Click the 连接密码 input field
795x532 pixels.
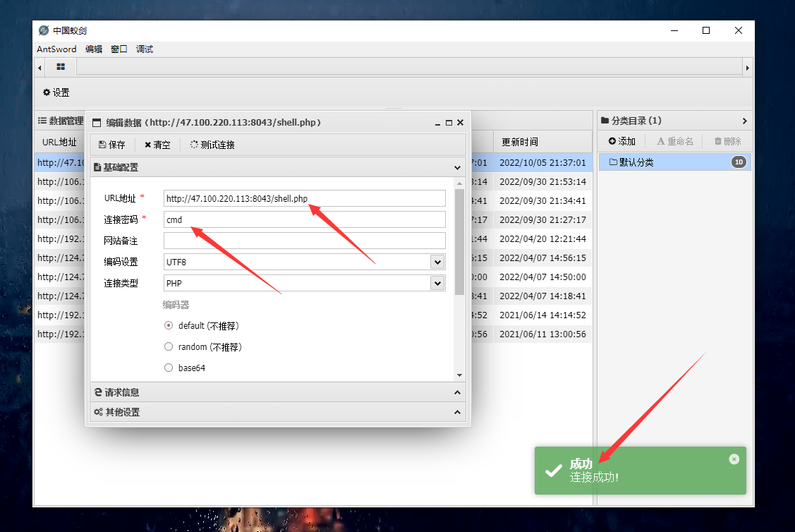pos(304,219)
